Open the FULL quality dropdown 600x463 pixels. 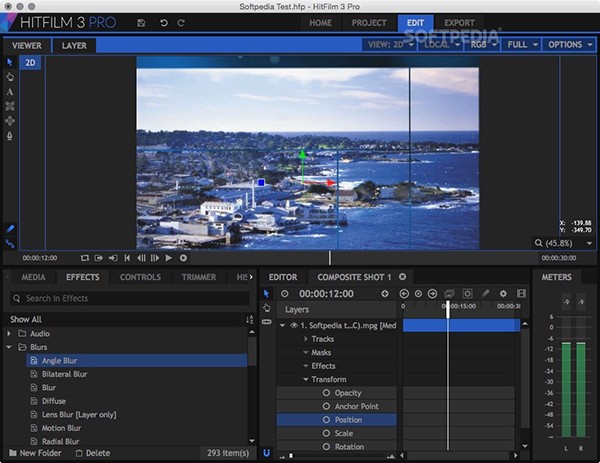[x=522, y=45]
